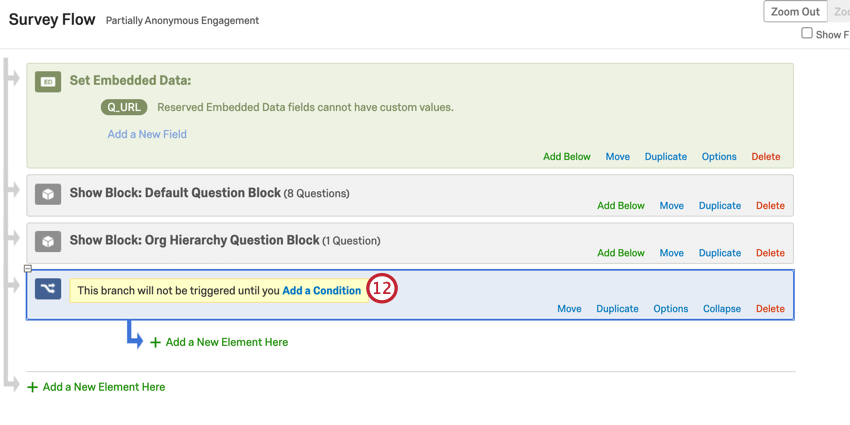Click the Set Embedded Data block icon
Viewport: 850px width, 425px height.
48,82
